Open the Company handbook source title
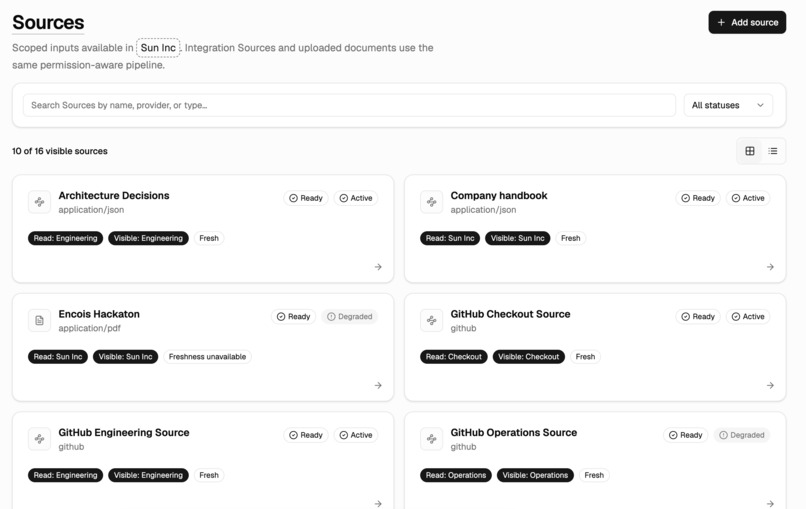Image resolution: width=806 pixels, height=509 pixels. click(499, 195)
